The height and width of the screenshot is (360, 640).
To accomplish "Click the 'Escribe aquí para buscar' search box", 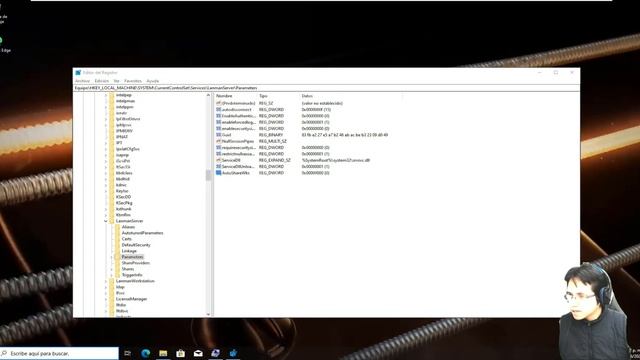I will point(59,353).
